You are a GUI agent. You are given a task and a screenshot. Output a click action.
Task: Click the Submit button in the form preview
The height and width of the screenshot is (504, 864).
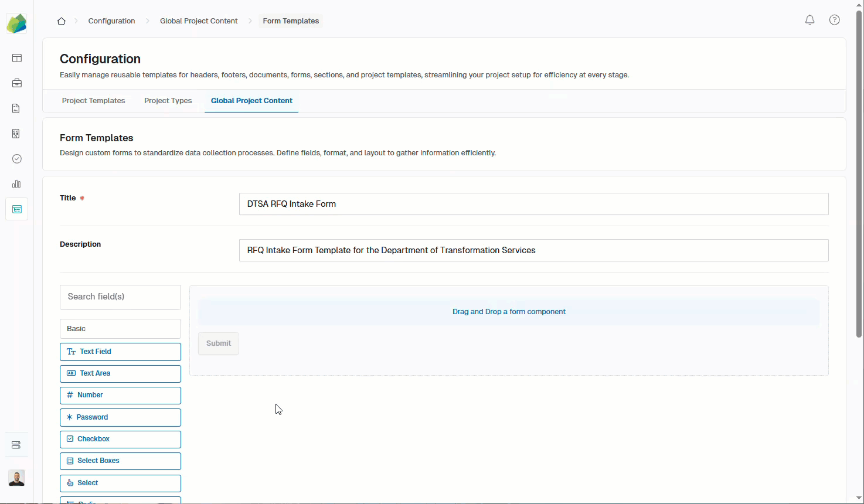click(218, 343)
